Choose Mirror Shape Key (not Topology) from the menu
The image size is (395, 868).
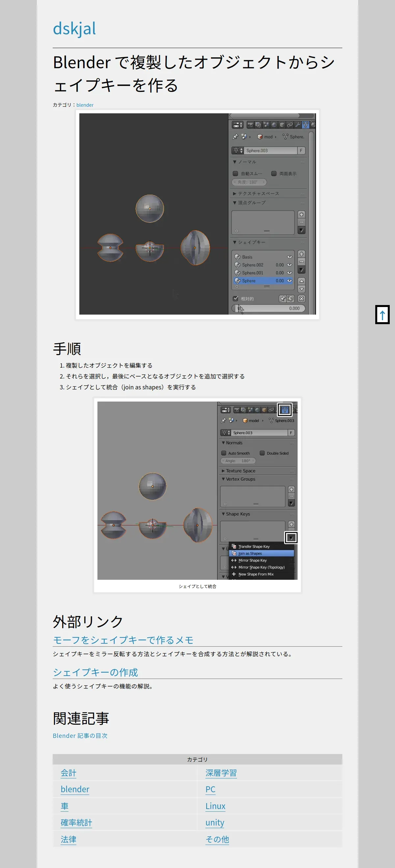click(x=261, y=560)
